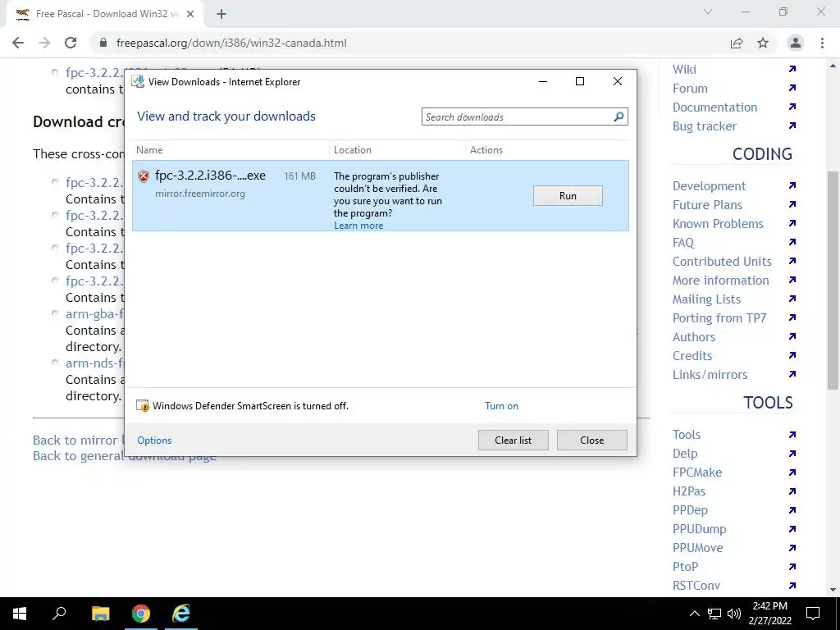Image resolution: width=840 pixels, height=630 pixels.
Task: Select the Free Pascal Download tab
Action: 104,15
